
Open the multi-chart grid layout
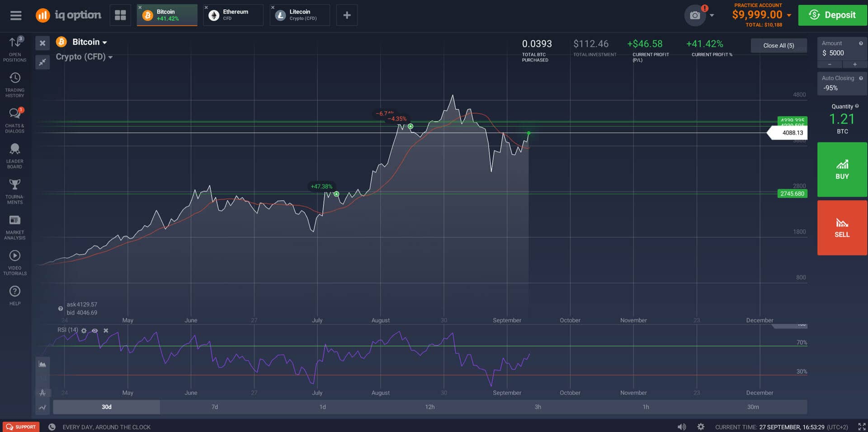(120, 15)
